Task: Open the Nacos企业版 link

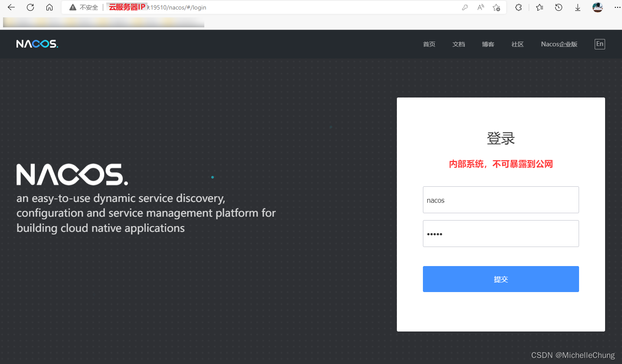Action: 559,44
